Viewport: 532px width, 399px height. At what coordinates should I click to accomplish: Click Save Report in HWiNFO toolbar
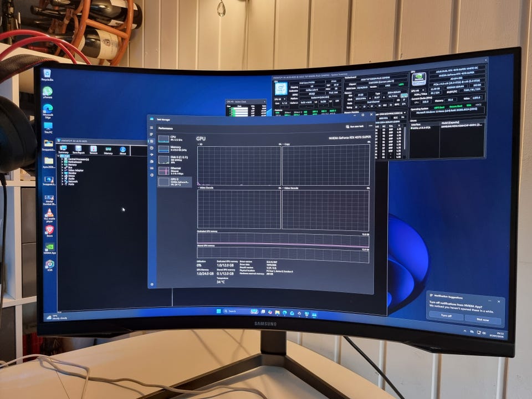pyautogui.click(x=78, y=150)
